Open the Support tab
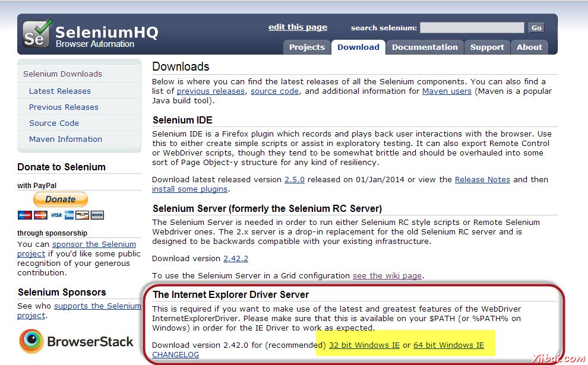Viewport: 588px width, 365px height. click(487, 47)
